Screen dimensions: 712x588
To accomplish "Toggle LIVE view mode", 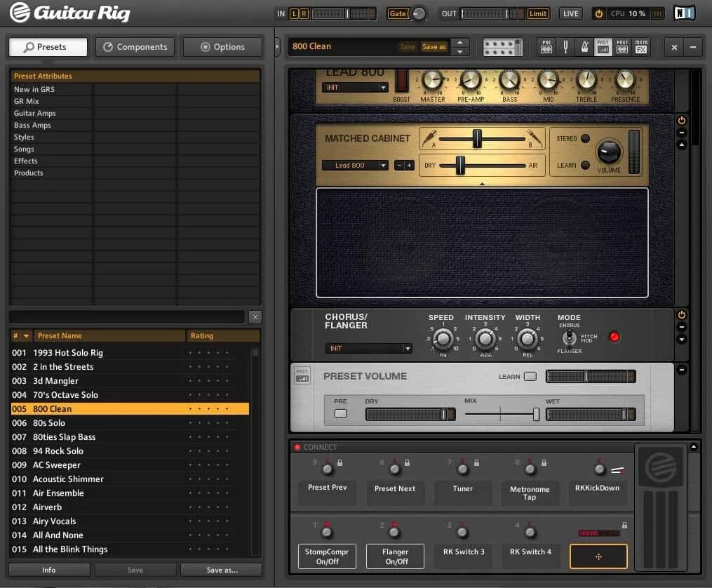I will point(571,13).
